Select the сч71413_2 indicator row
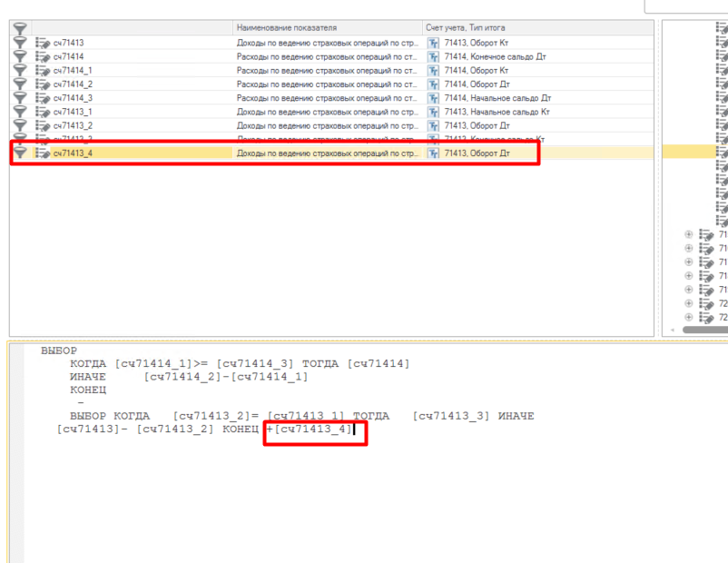The width and height of the screenshot is (728, 563). (x=73, y=125)
